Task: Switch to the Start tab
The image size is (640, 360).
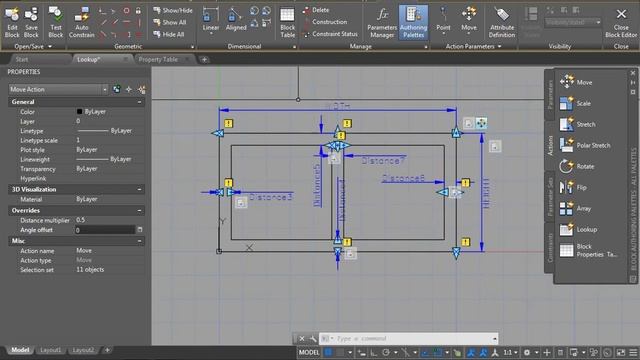Action: (22, 60)
